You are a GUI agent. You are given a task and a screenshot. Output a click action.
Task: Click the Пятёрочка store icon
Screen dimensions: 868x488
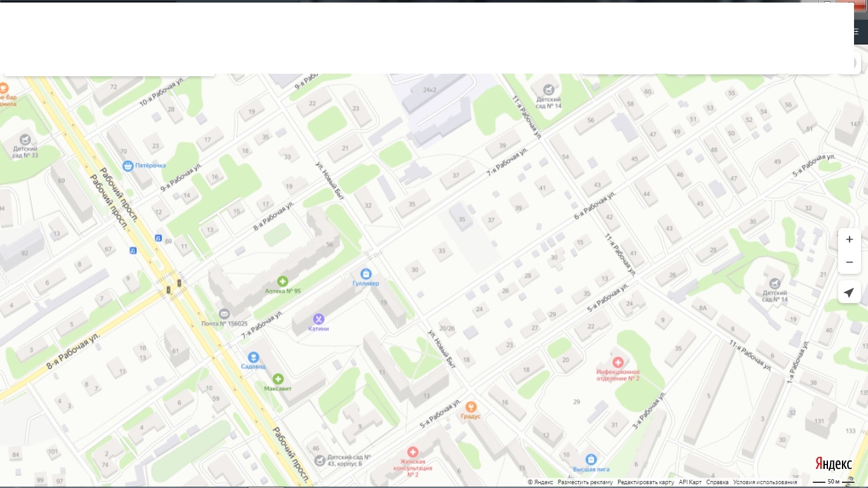128,165
